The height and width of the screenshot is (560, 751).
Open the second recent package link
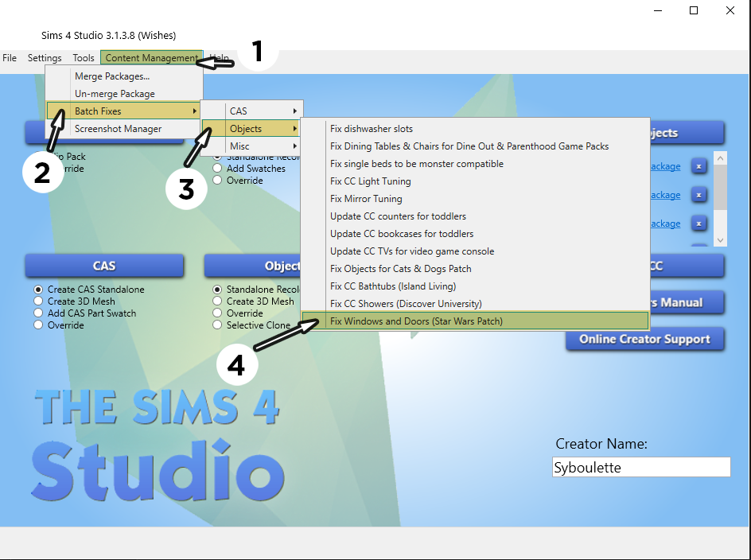pyautogui.click(x=665, y=195)
